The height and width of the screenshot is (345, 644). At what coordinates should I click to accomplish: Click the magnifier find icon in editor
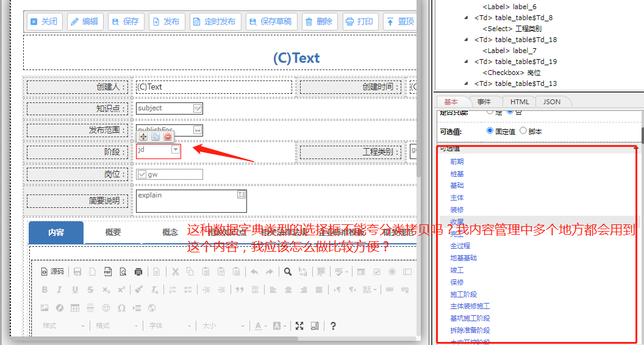coord(288,271)
